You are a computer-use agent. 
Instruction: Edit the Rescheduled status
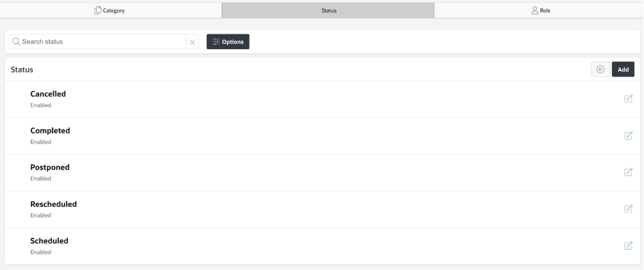click(628, 209)
